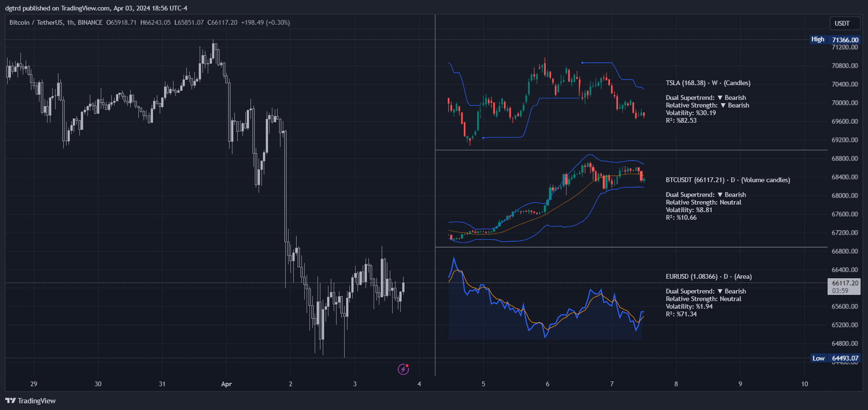Viewport: 868px width, 410px height.
Task: Click the High price label 71366.00
Action: 845,40
